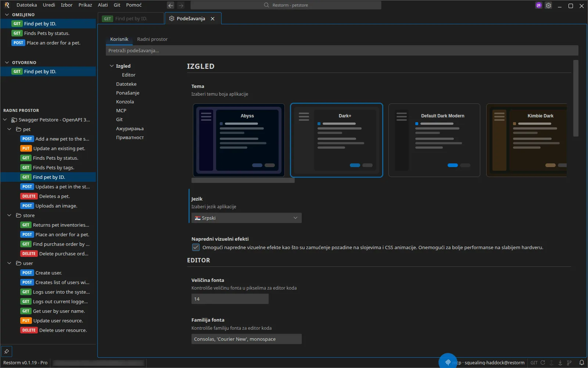Open the JD user avatar
Image resolution: width=588 pixels, height=368 pixels.
tap(538, 6)
